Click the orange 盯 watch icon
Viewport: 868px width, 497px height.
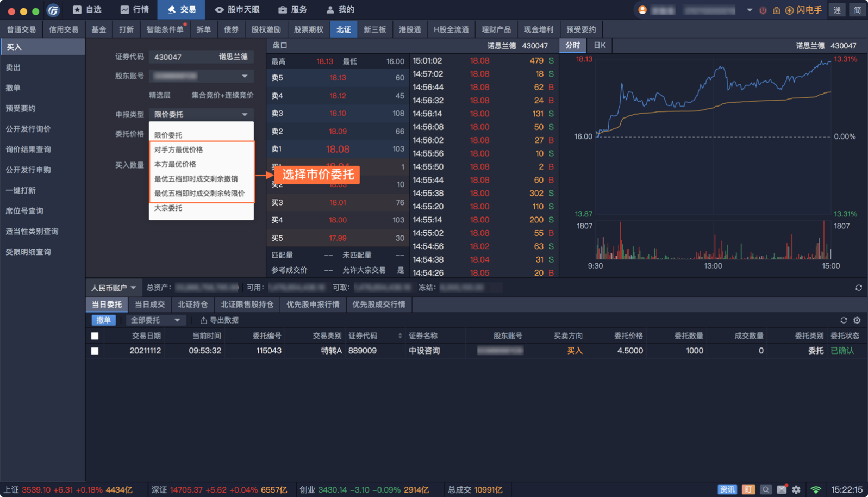[748, 490]
